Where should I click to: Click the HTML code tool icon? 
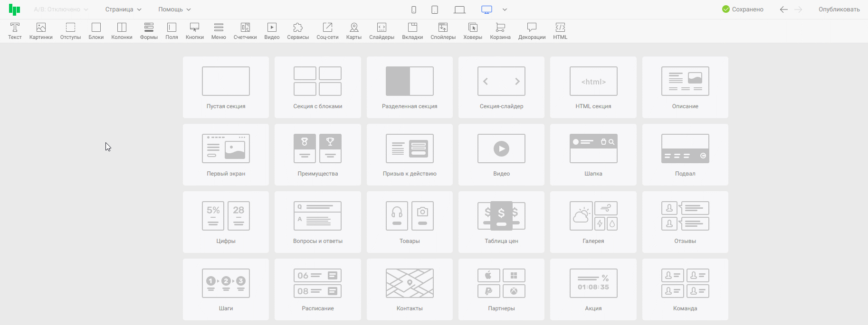tap(560, 31)
